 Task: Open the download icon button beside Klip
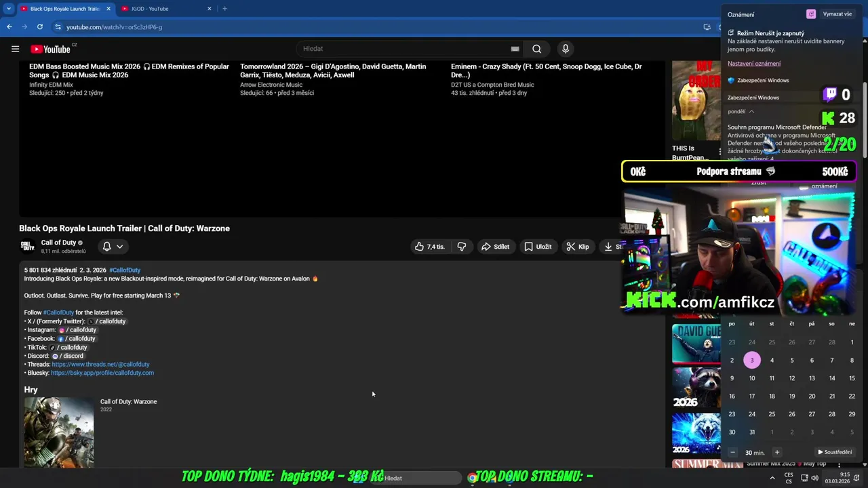(610, 247)
